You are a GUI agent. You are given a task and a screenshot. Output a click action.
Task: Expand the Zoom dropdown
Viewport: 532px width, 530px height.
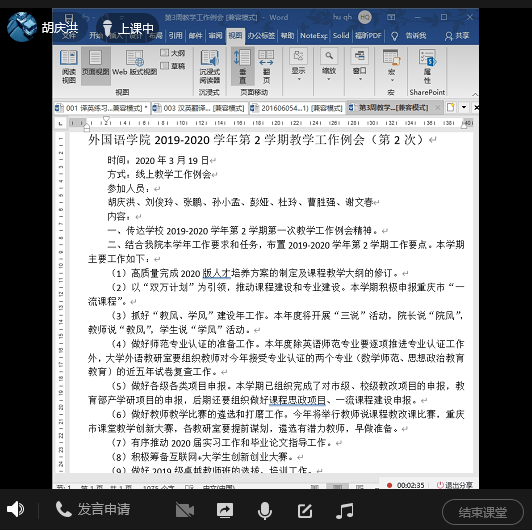[329, 65]
